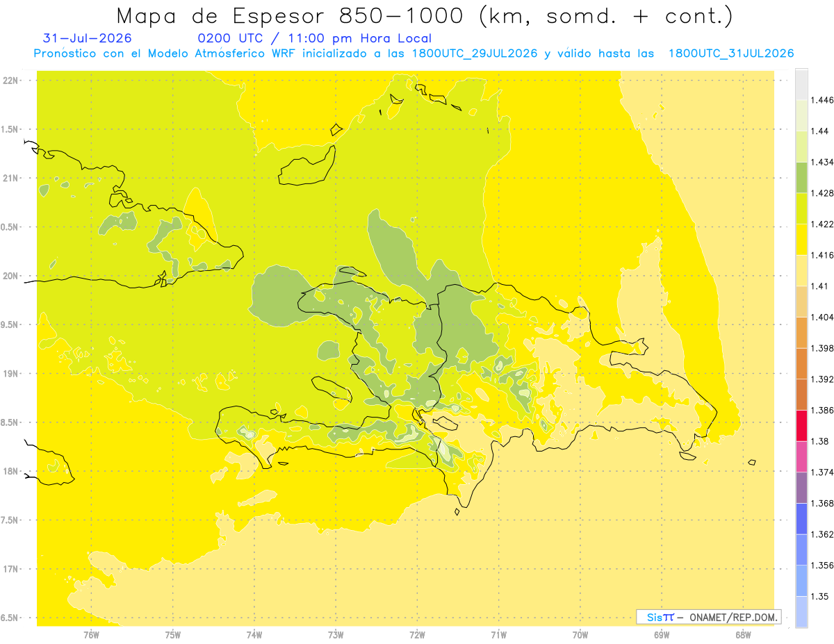
Task: Click the '74W' longitude label
Action: (254, 635)
